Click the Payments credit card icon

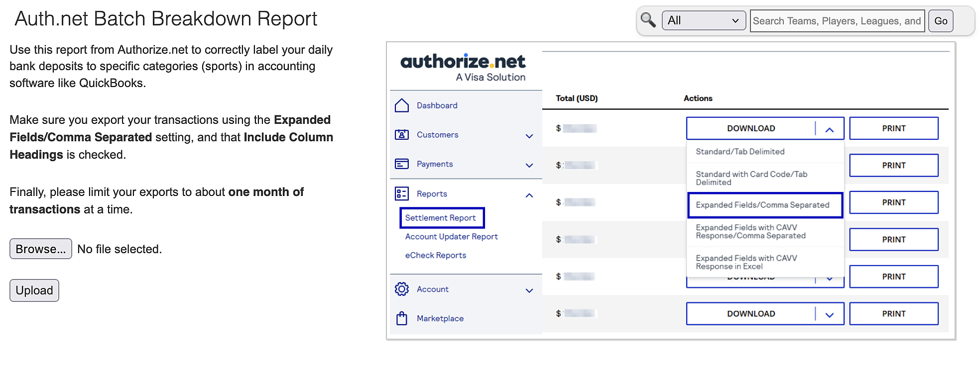[402, 164]
